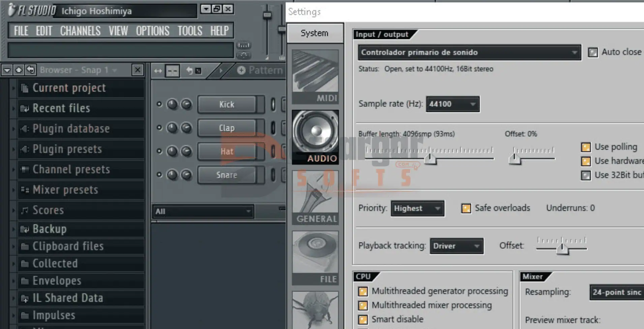This screenshot has height=329, width=644.
Task: Toggle the Use hardware checkbox
Action: point(586,161)
